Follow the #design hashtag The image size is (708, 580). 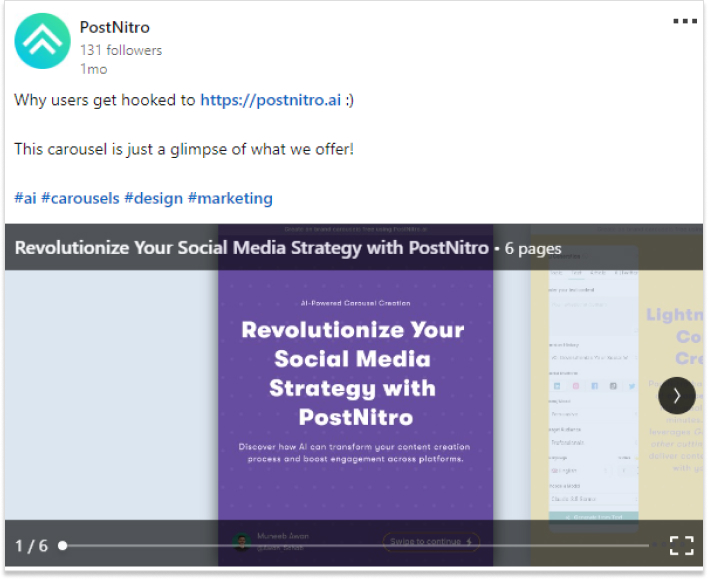coord(154,198)
